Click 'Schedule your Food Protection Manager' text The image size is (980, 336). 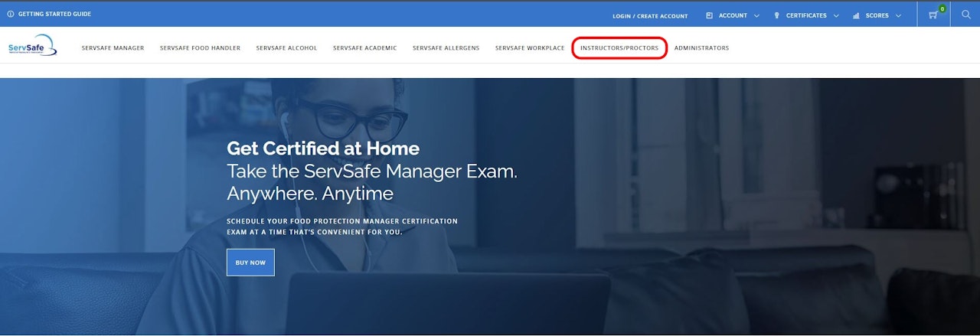click(342, 221)
